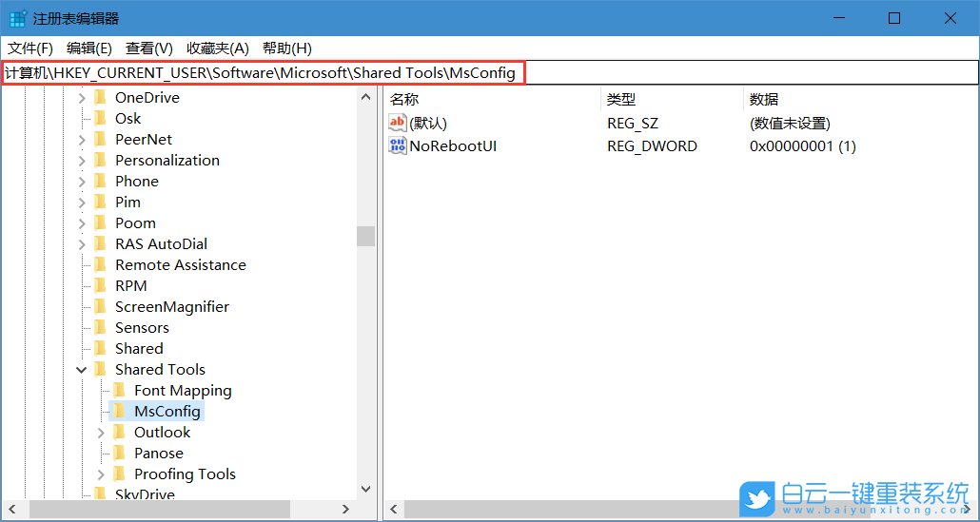
Task: Select the Font Mapping key label
Action: point(183,390)
